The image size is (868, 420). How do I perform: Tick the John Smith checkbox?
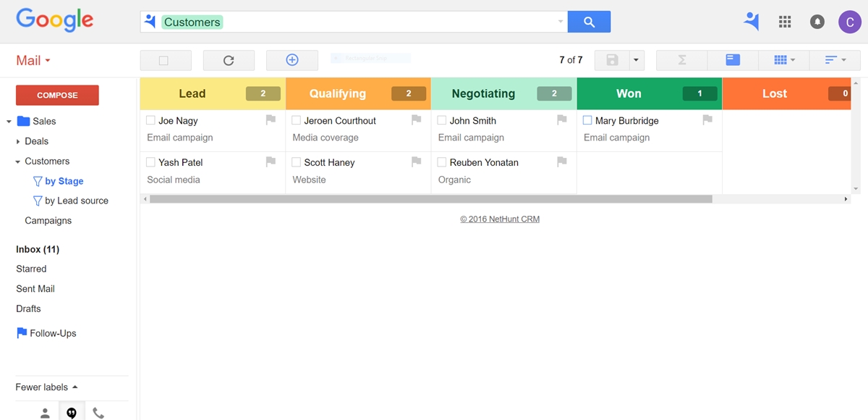point(441,120)
